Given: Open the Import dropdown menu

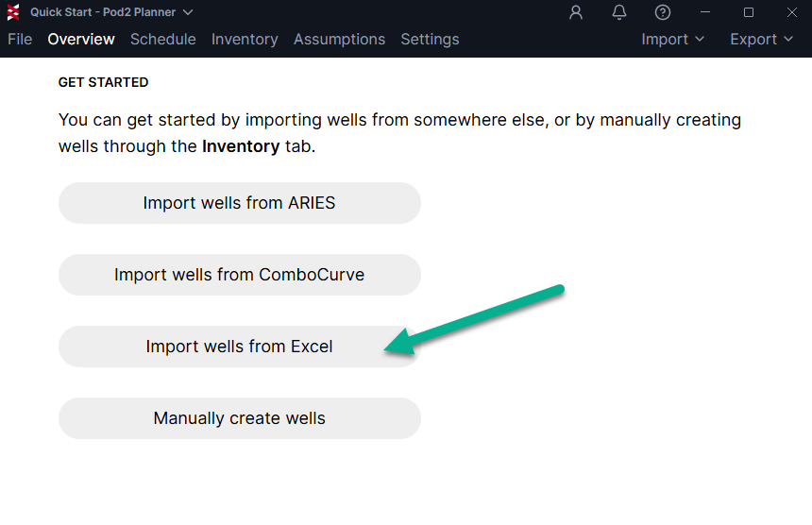Looking at the screenshot, I should click(x=672, y=40).
